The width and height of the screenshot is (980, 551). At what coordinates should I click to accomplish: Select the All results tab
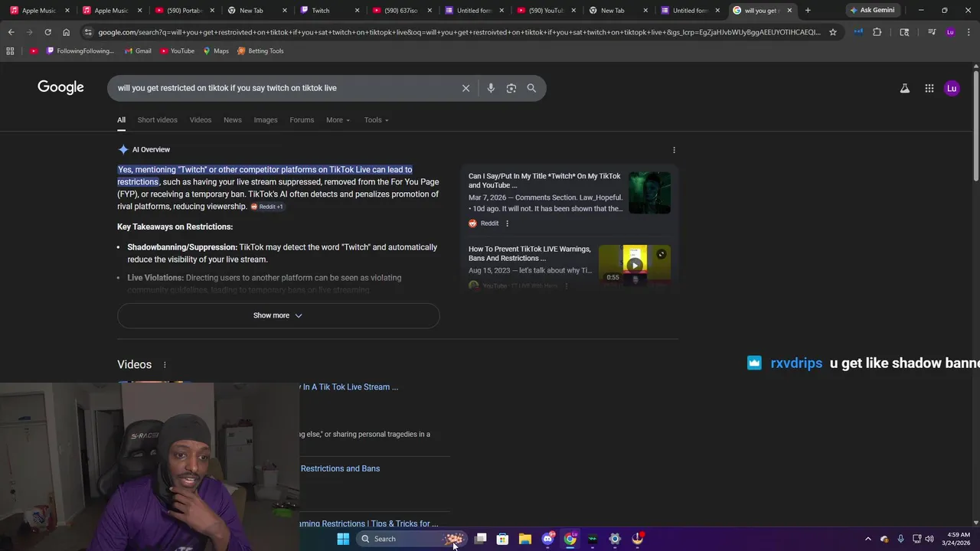(x=121, y=120)
